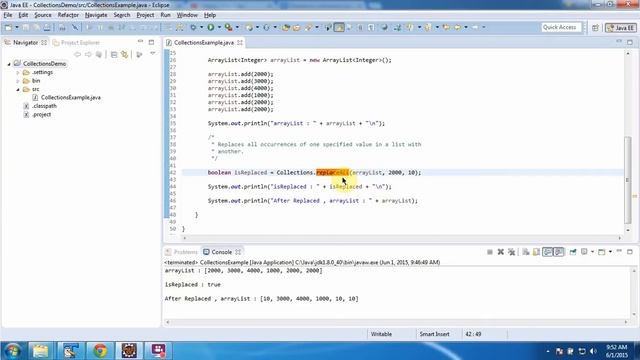Open the dropdown arrow next to Debug icon
Viewport: 640px width, 360px height.
click(201, 27)
